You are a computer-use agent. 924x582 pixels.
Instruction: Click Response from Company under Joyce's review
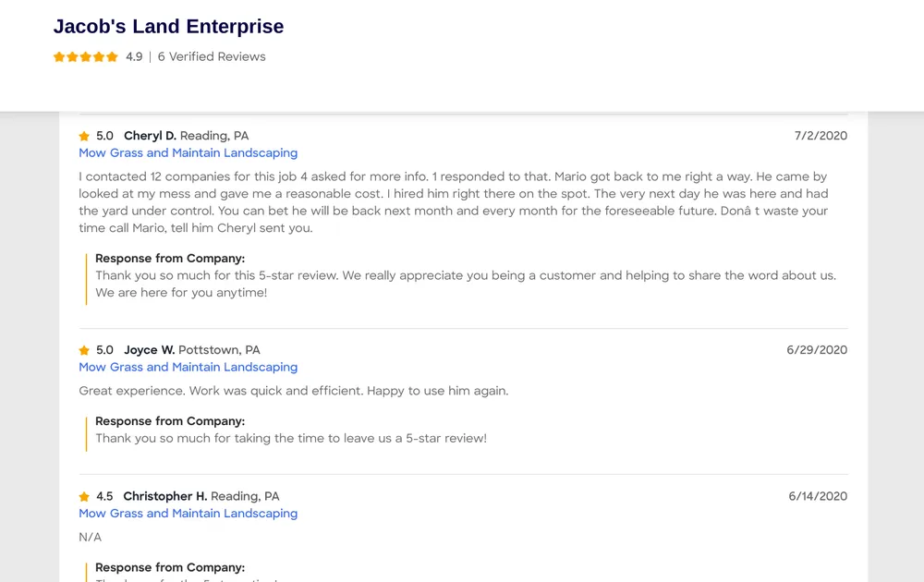pyautogui.click(x=170, y=421)
